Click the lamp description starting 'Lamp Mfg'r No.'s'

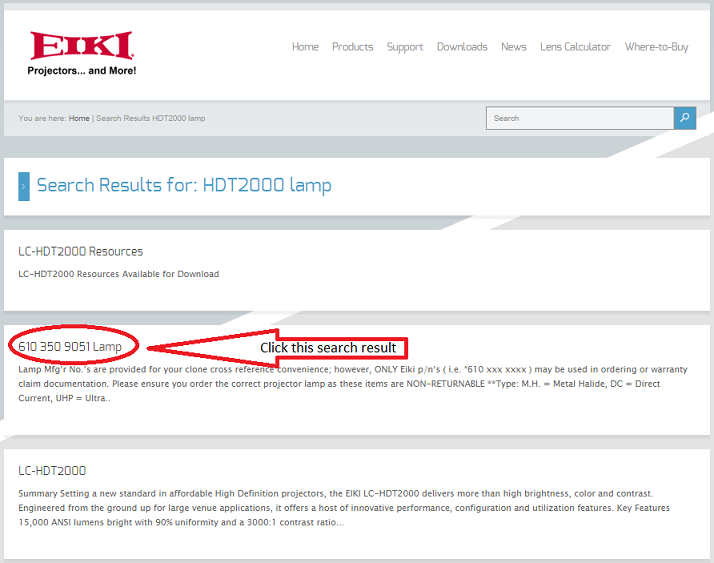pos(353,384)
